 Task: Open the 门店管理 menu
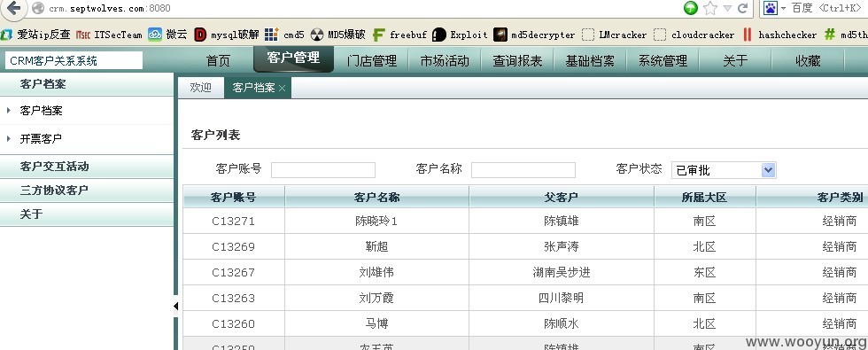coord(372,60)
